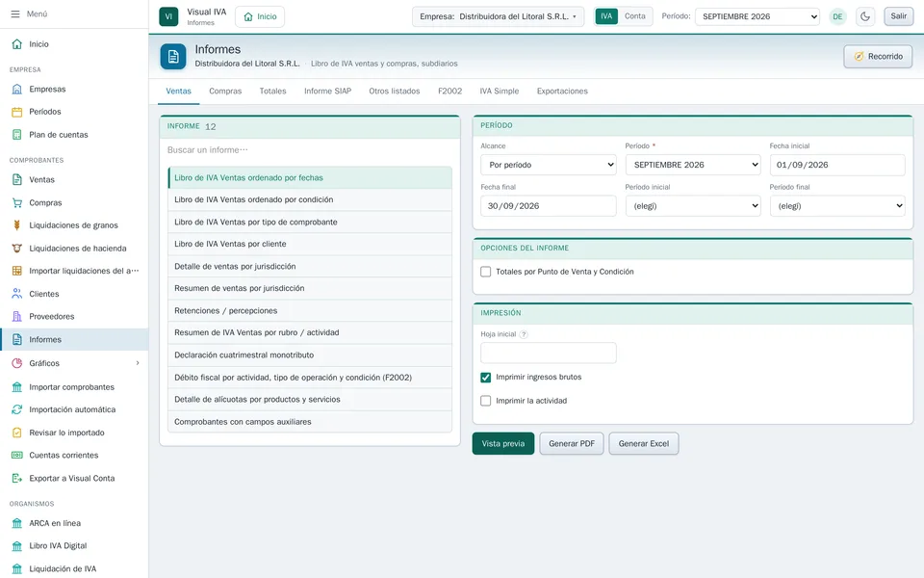Switch module toggle to Conta
The width and height of the screenshot is (924, 578).
coord(634,16)
